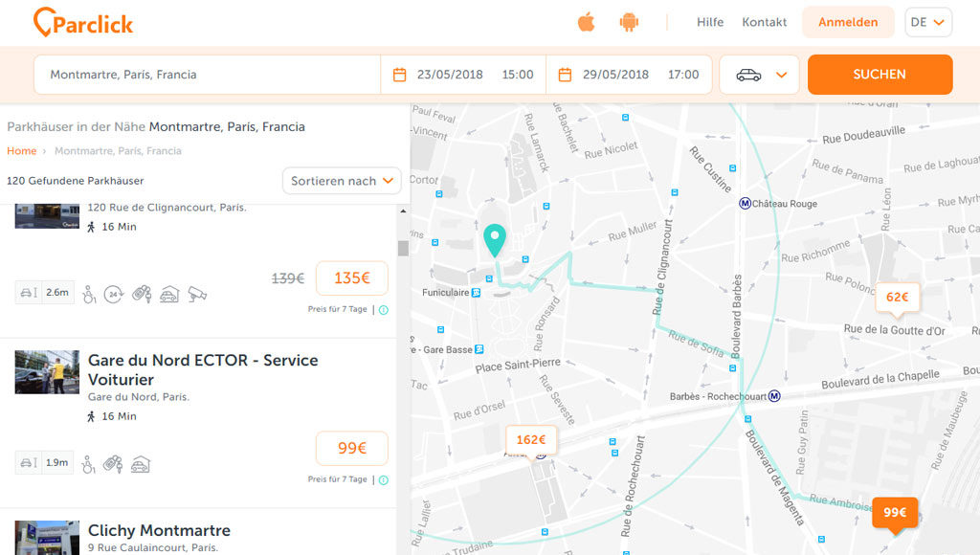Click the Anmelden button

(x=848, y=23)
